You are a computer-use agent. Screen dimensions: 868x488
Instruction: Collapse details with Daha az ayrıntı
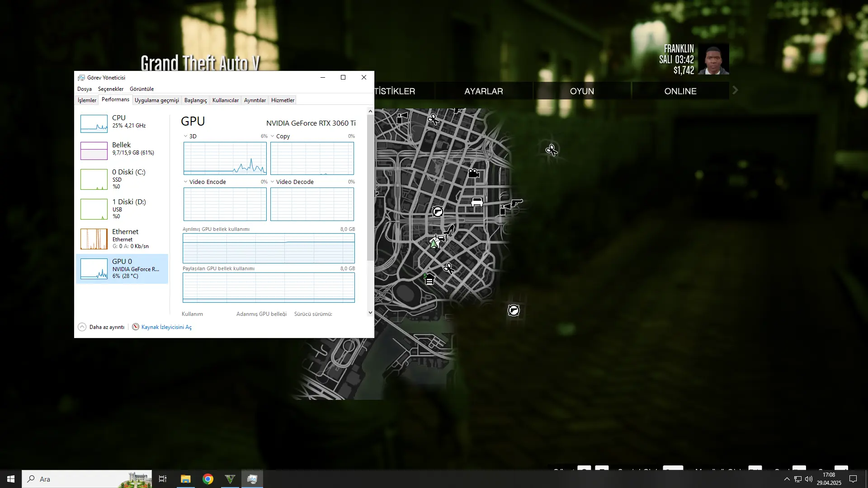pos(101,327)
